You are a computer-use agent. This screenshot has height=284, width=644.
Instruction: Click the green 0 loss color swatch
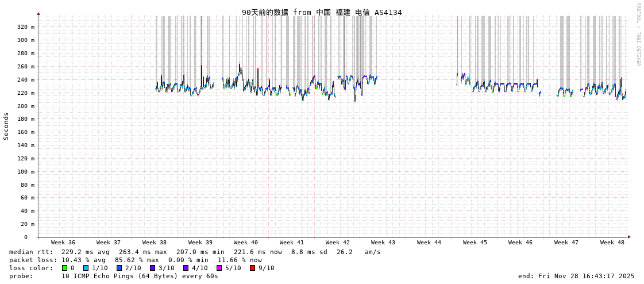click(x=65, y=268)
